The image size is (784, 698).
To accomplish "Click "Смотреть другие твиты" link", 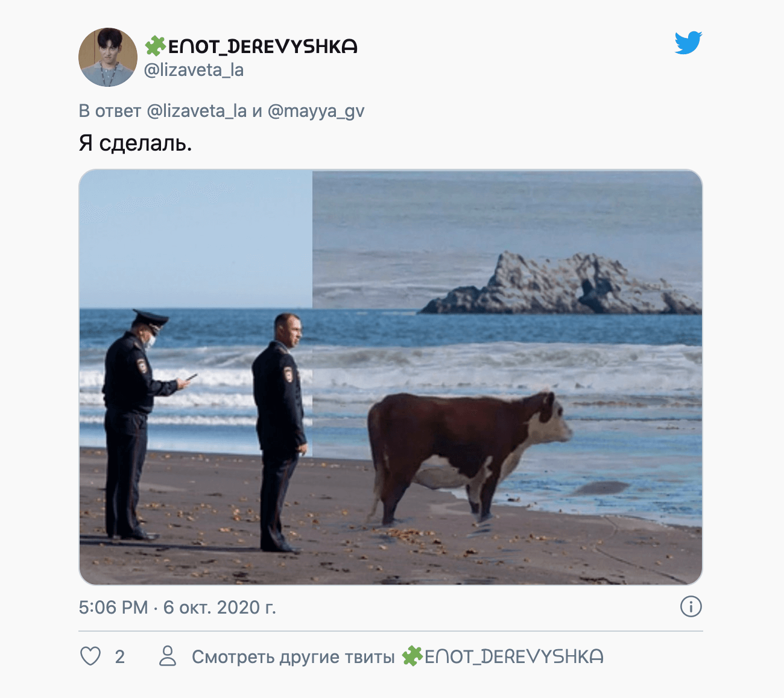I will pyautogui.click(x=293, y=657).
